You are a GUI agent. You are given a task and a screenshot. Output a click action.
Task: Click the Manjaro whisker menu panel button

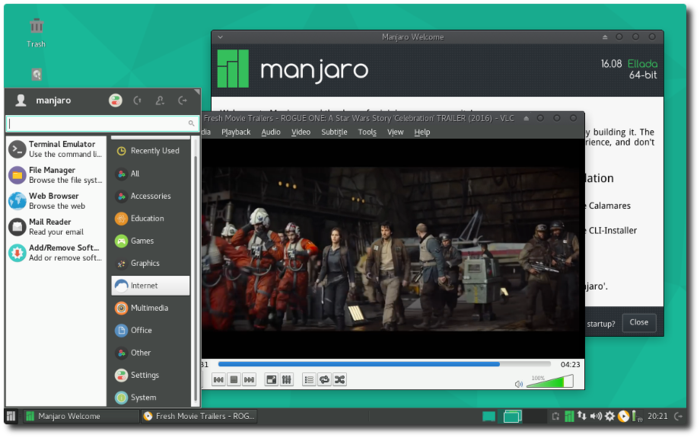click(11, 416)
